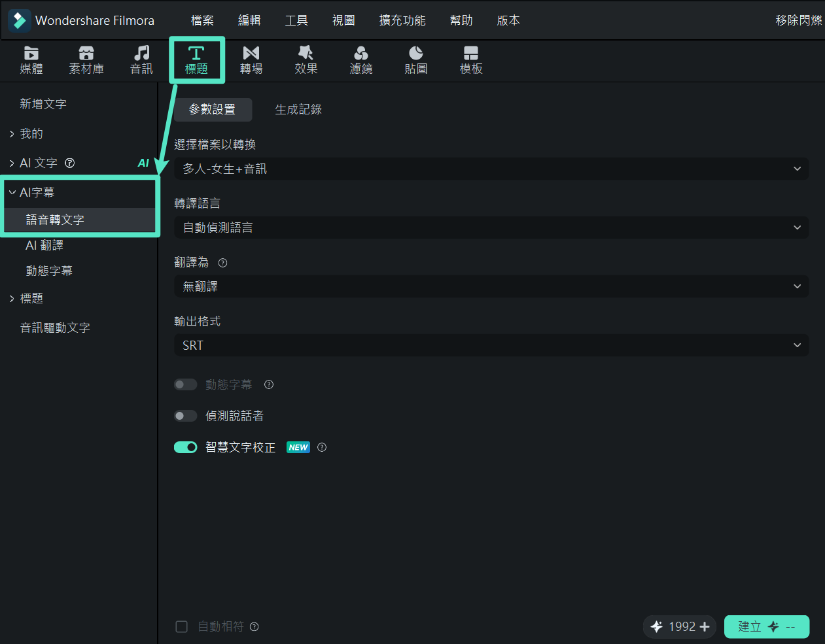Image resolution: width=825 pixels, height=644 pixels.
Task: Select AI 翻譯 in the sidebar
Action: [44, 245]
